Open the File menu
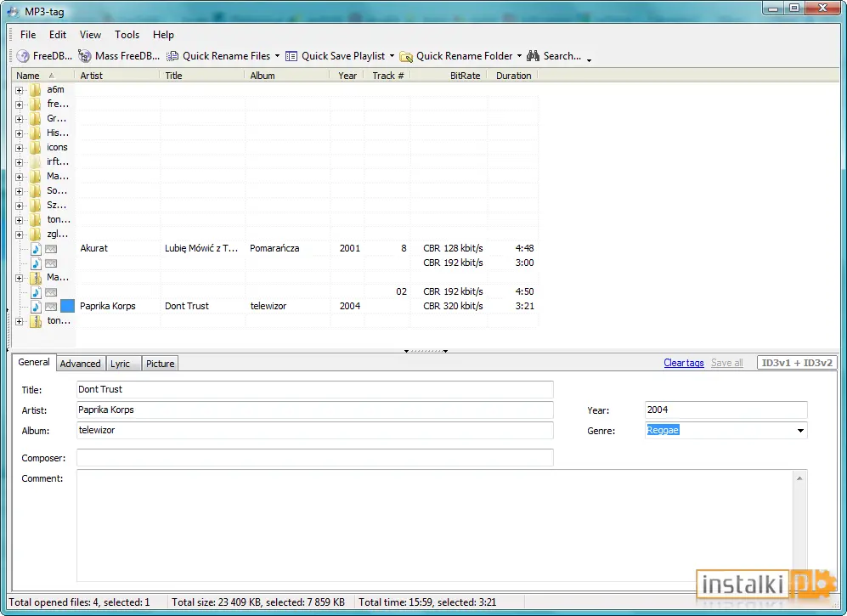 (28, 35)
